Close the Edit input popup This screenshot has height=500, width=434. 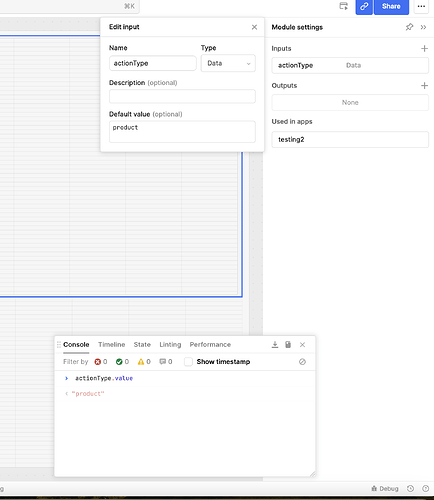click(254, 27)
